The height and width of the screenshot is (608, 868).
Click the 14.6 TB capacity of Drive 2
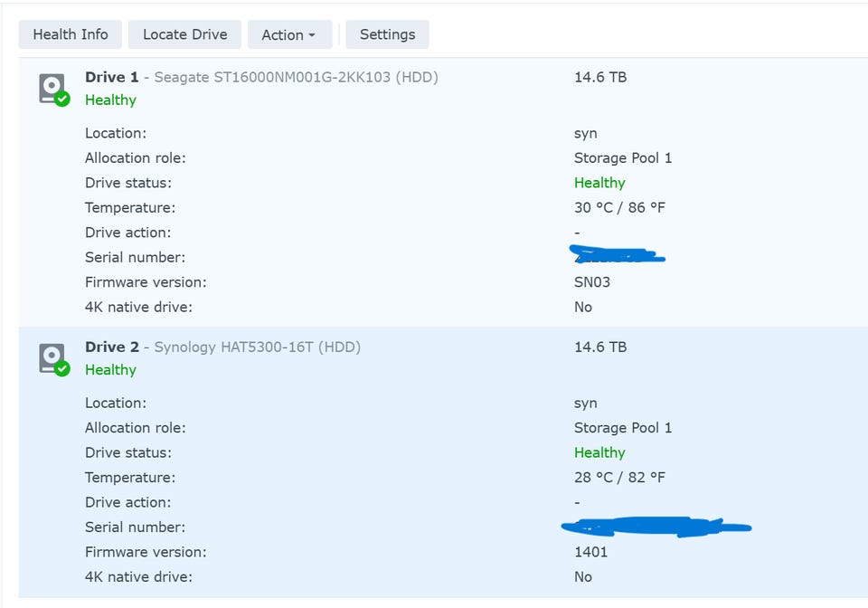coord(600,347)
